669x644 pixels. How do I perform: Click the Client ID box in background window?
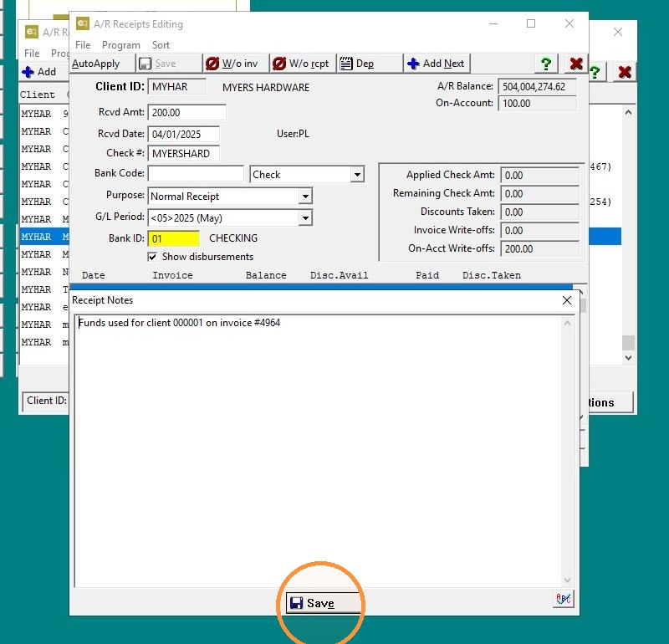click(x=45, y=401)
